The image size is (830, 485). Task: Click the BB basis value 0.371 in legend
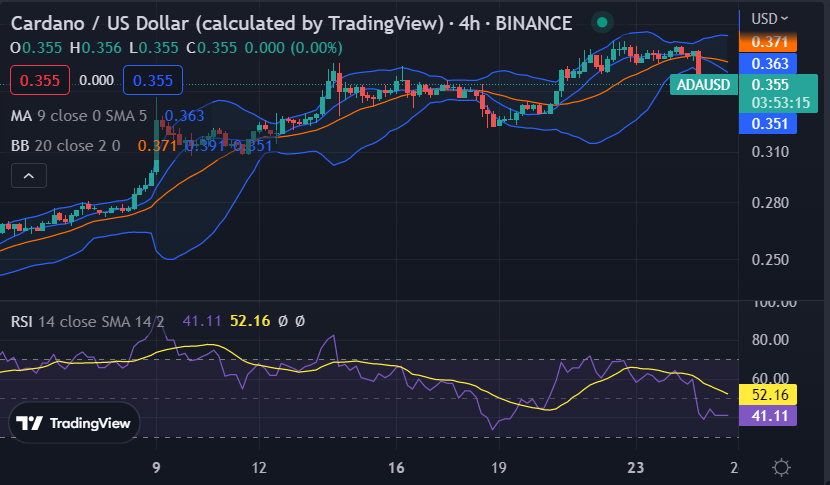tap(157, 146)
